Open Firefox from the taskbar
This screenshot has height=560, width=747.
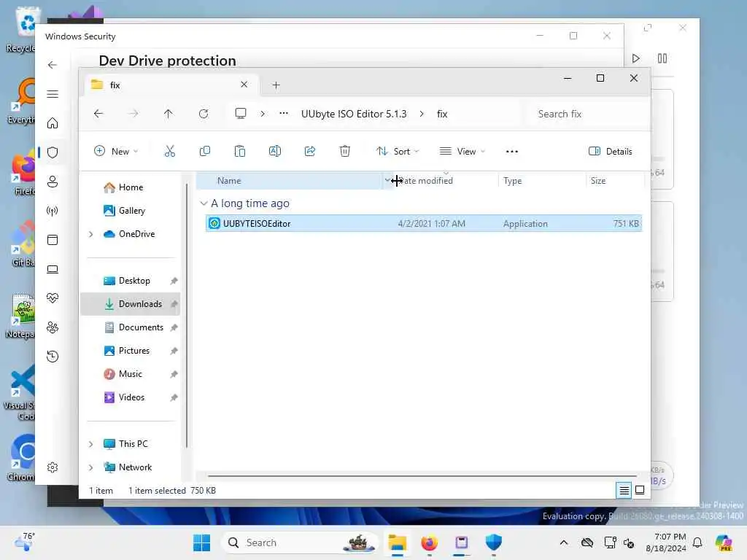pyautogui.click(x=429, y=542)
